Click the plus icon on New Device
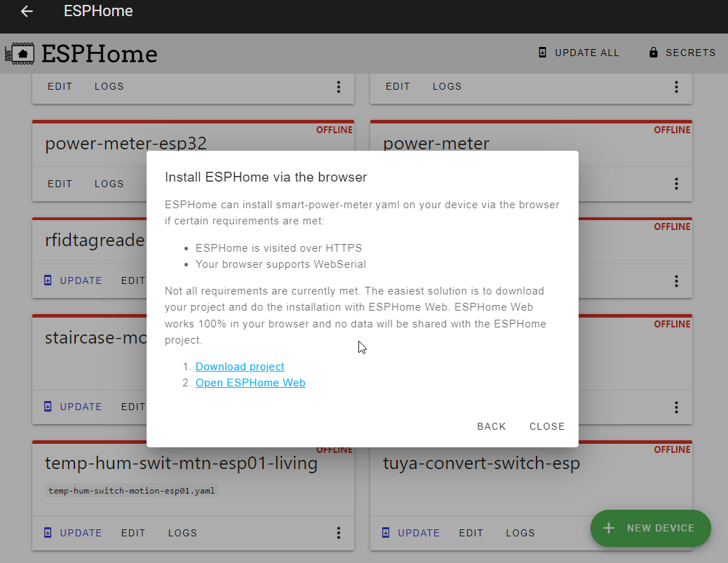 tap(609, 528)
